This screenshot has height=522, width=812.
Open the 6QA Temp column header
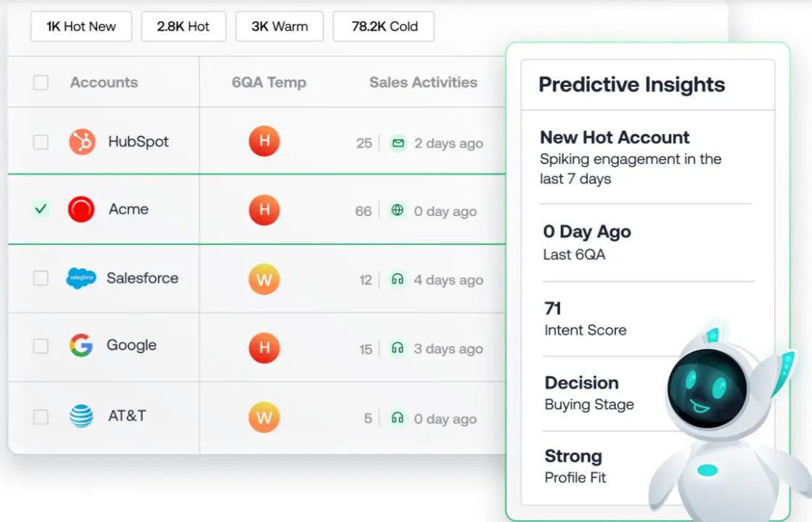click(x=269, y=82)
